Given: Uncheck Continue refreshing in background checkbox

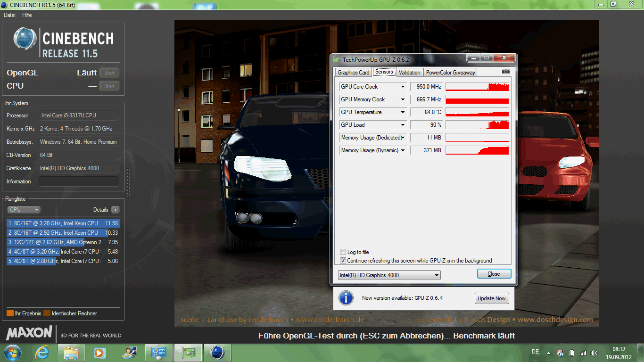Looking at the screenshot, I should tap(343, 261).
